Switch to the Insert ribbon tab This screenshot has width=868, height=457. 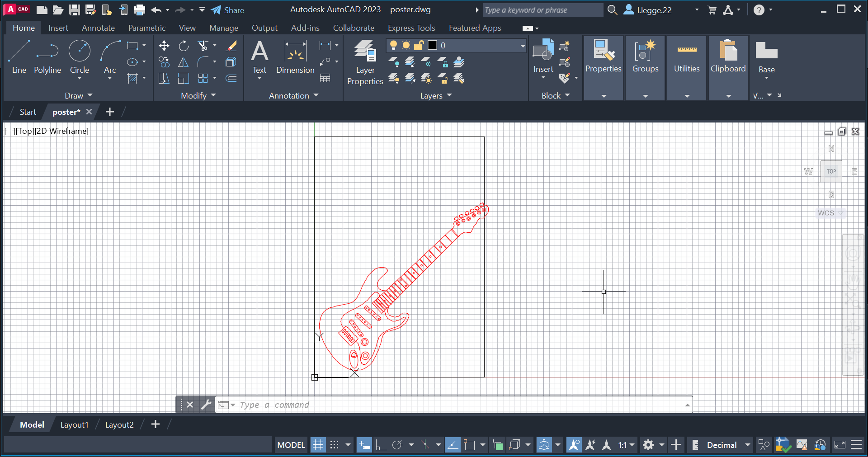tap(58, 28)
